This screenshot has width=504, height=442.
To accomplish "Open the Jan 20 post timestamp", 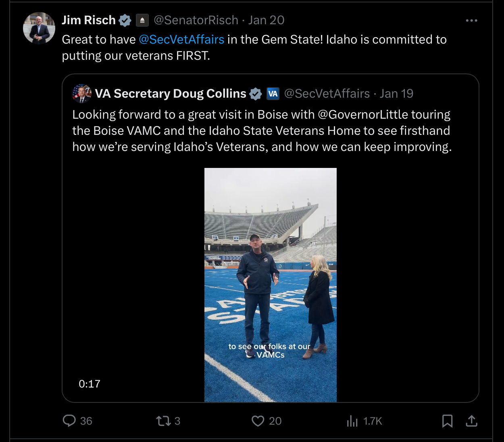I will click(x=266, y=20).
